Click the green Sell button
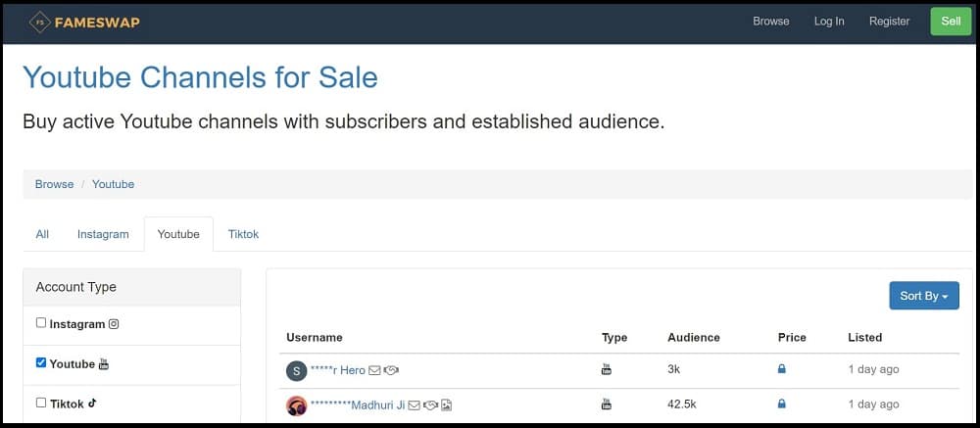 tap(951, 22)
